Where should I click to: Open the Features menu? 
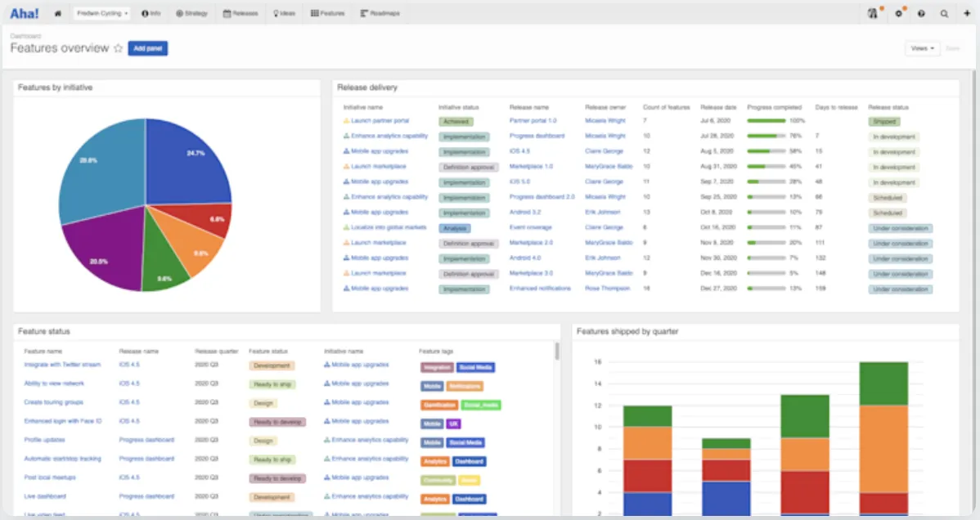(x=327, y=13)
